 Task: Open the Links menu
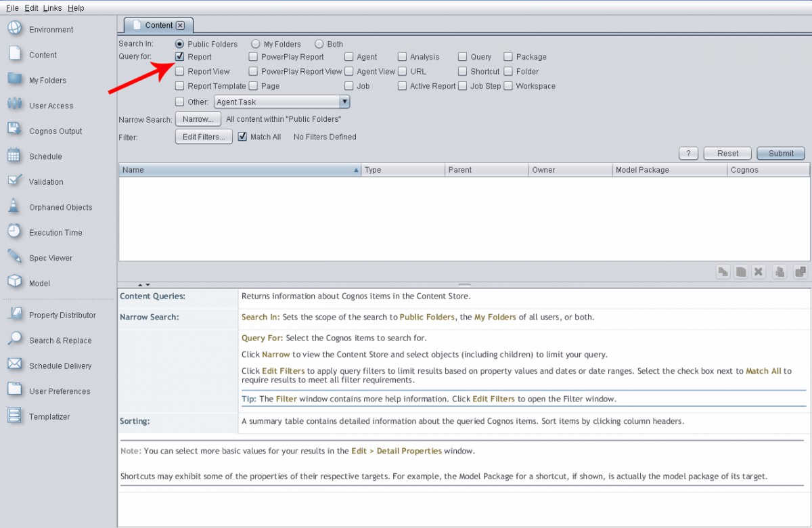click(x=52, y=8)
